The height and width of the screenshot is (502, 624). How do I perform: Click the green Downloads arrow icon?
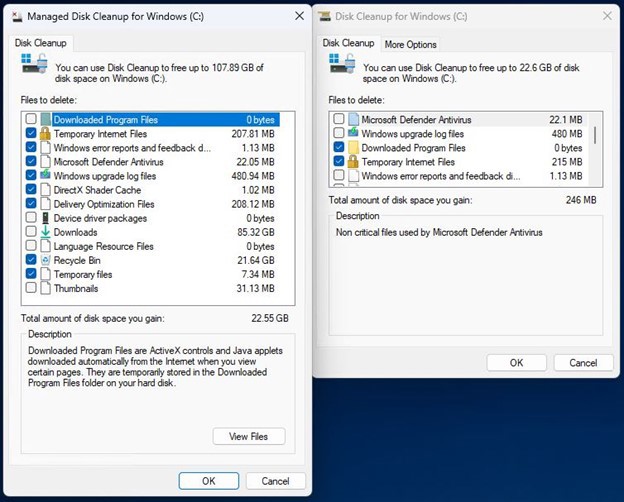click(45, 232)
